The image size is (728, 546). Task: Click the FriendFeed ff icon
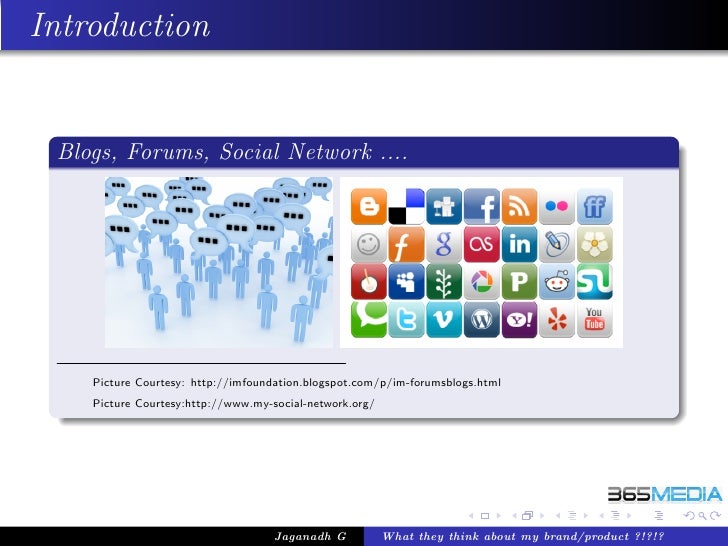[x=595, y=206]
